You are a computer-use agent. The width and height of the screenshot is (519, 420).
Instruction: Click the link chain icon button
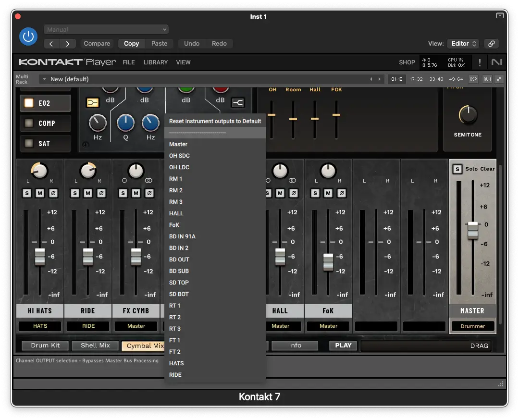pyautogui.click(x=492, y=43)
